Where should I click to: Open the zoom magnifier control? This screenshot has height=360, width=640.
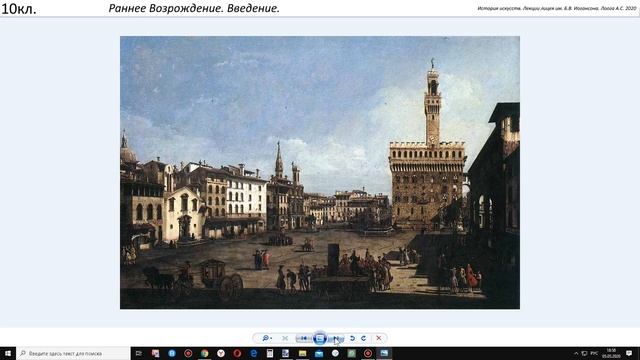tap(267, 338)
